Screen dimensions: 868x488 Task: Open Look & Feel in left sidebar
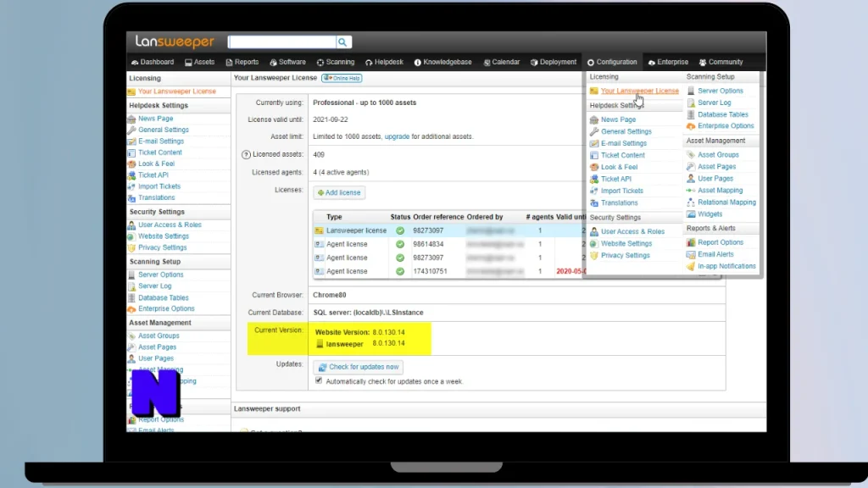(x=156, y=164)
